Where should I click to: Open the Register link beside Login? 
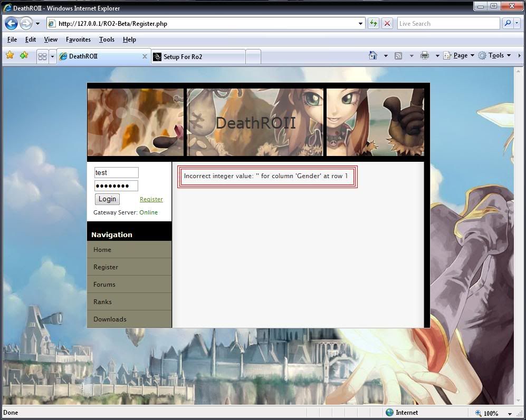coord(151,199)
